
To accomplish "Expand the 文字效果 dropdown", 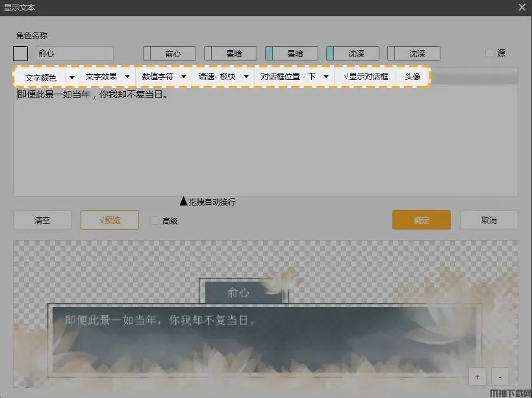I will (x=127, y=77).
